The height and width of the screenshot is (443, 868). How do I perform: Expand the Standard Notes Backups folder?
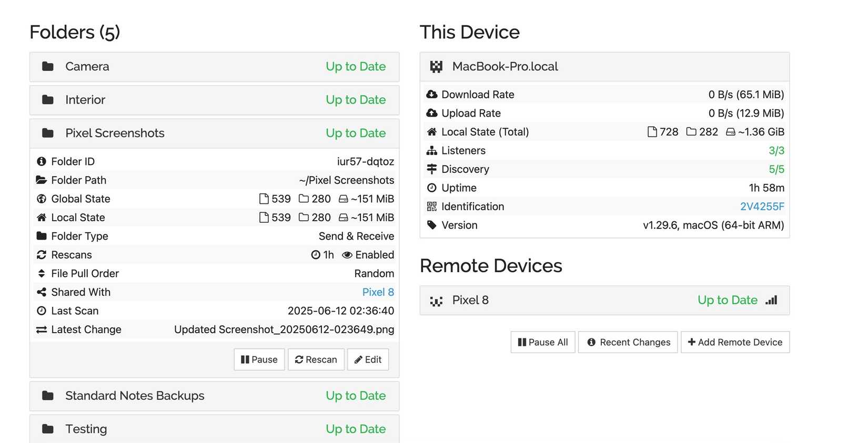[x=214, y=396]
